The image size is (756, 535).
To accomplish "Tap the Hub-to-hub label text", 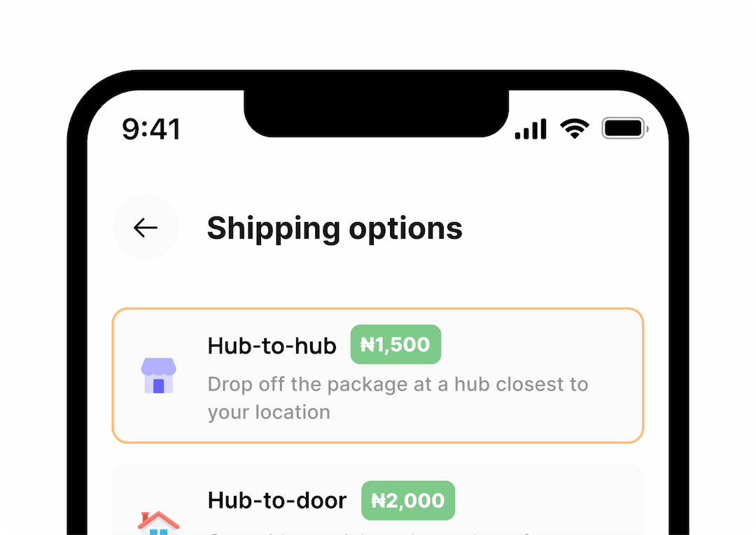I will [x=272, y=345].
